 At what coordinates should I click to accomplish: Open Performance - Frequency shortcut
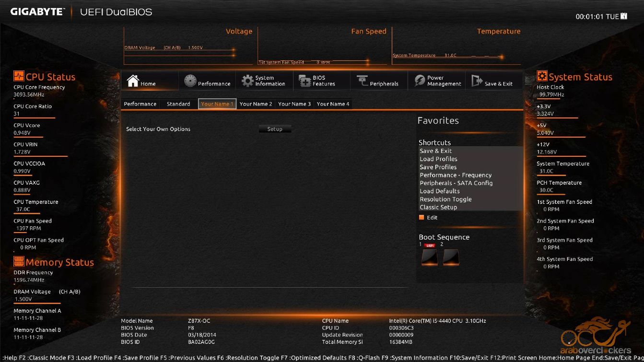456,175
